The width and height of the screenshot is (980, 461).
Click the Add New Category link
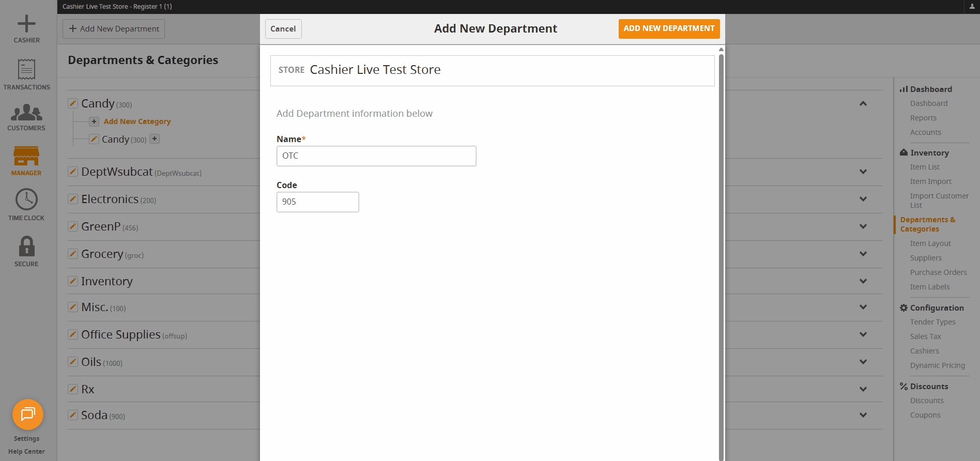click(x=137, y=121)
